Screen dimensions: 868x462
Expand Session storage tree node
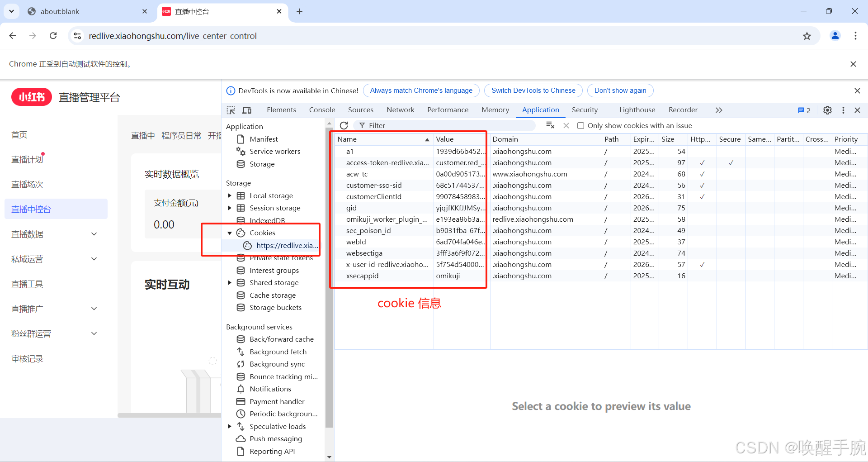point(230,208)
